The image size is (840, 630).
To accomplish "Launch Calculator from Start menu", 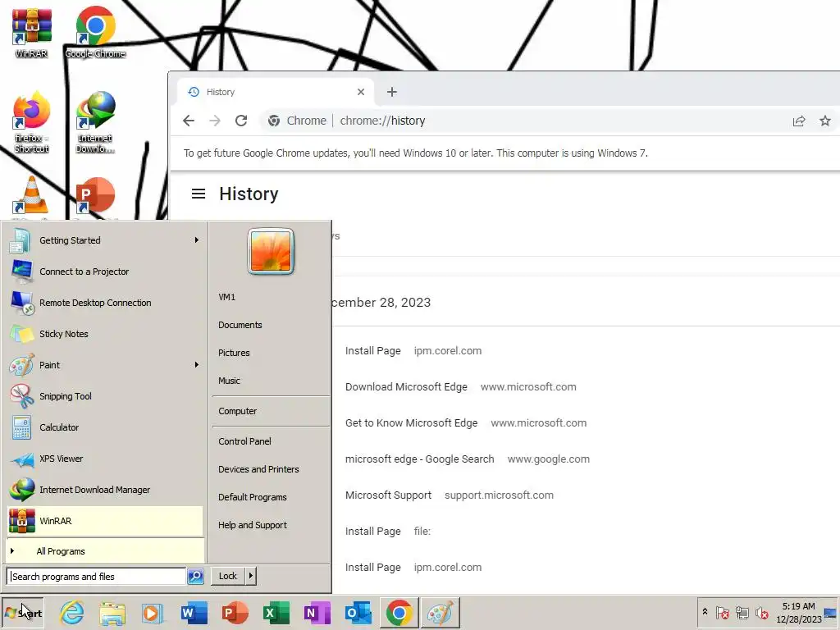I will 106,427.
